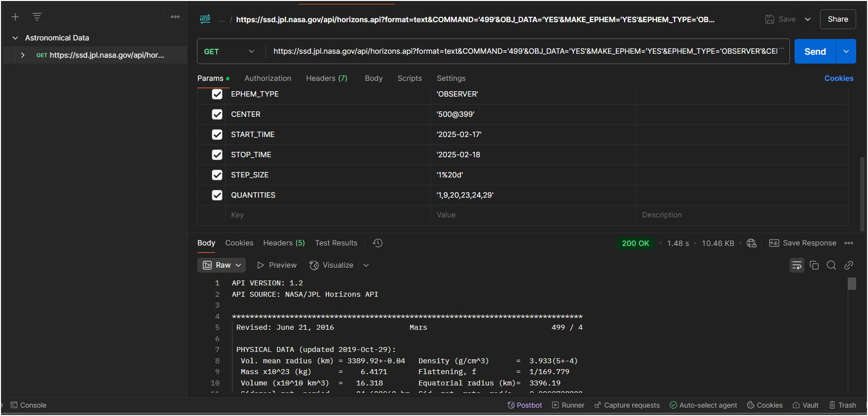Switch to the Settings tab
The width and height of the screenshot is (868, 416).
tap(451, 78)
